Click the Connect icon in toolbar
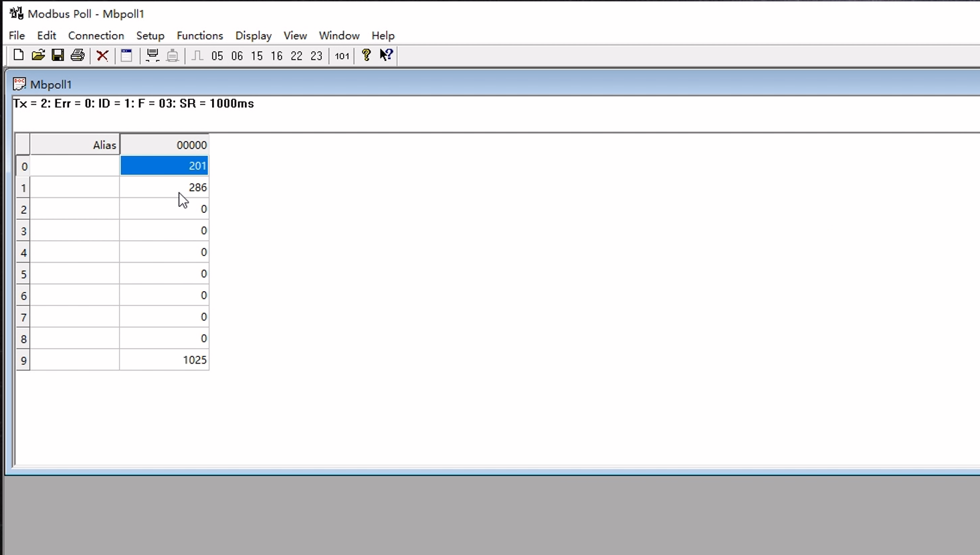The width and height of the screenshot is (980, 555). point(153,56)
